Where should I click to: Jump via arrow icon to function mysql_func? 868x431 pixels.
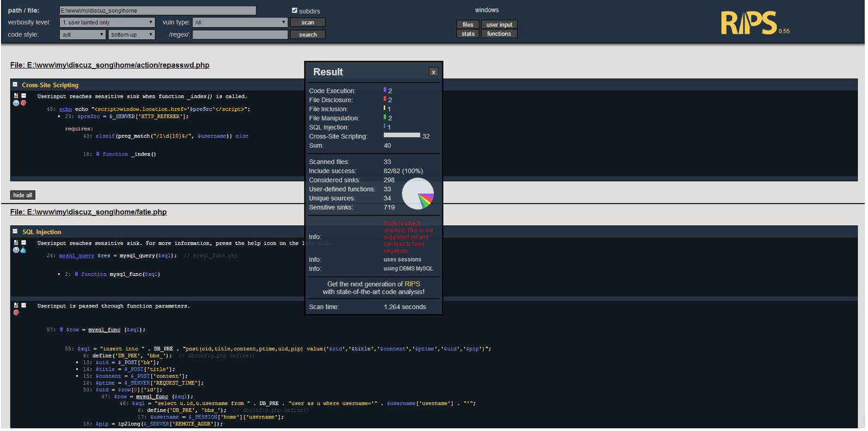pos(77,274)
